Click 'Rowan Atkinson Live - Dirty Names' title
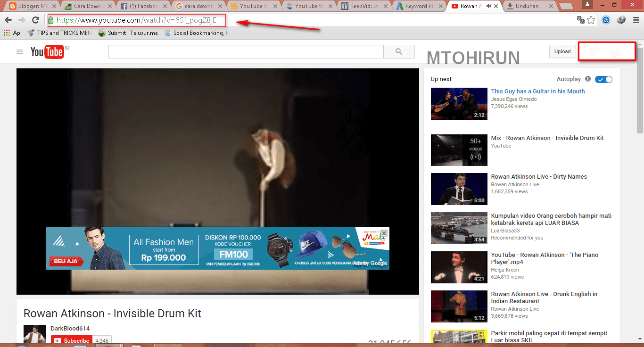The height and width of the screenshot is (347, 644). pos(539,177)
